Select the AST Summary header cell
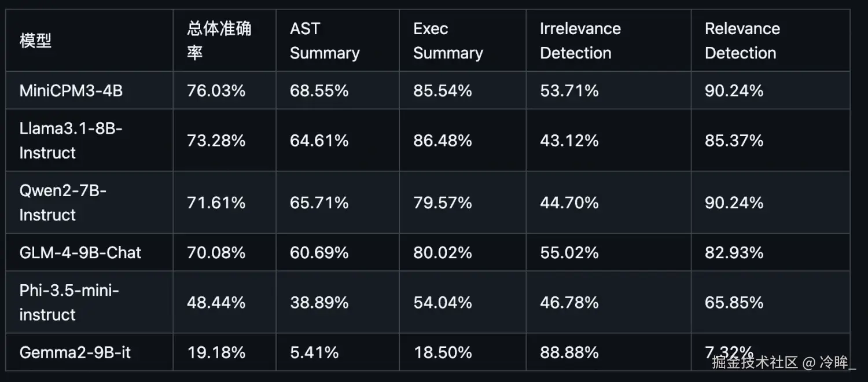The image size is (868, 382). point(325,41)
